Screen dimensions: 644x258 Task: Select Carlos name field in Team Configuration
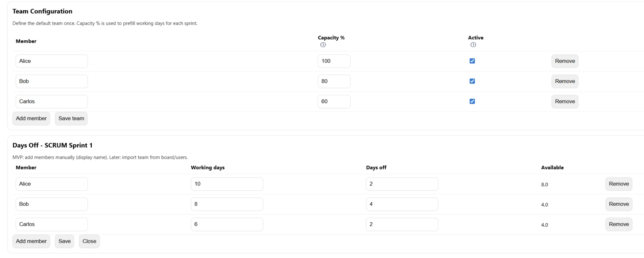pos(52,101)
